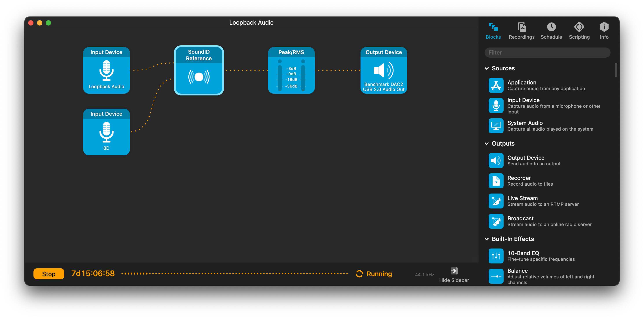Collapse the Built-In Effects section
Viewport: 644px width, 318px height.
(x=486, y=239)
